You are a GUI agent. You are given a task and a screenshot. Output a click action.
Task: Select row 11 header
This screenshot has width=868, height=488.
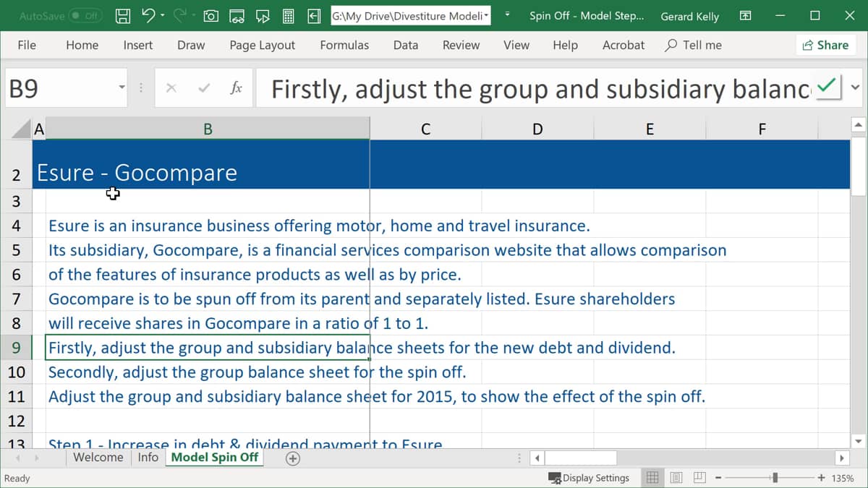[x=16, y=396]
